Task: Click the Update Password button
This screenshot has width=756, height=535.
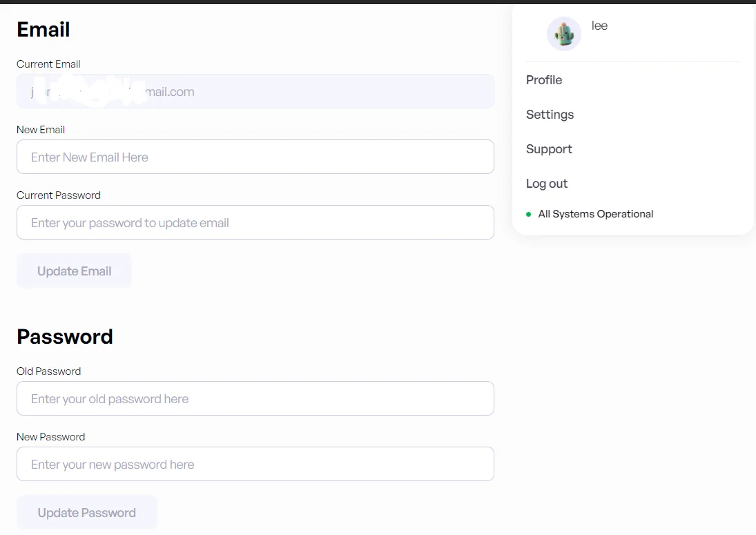Action: pyautogui.click(x=87, y=512)
